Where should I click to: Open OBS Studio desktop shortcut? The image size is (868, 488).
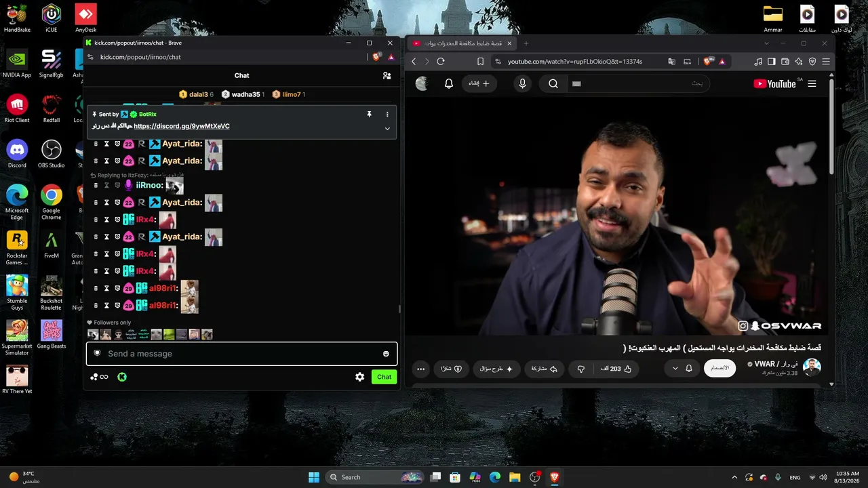pyautogui.click(x=52, y=155)
